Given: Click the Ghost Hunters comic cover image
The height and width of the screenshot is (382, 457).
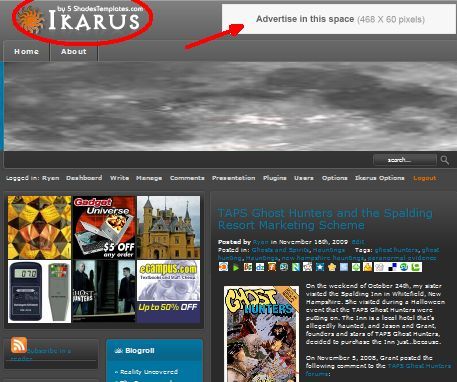Looking at the screenshot, I should (262, 334).
